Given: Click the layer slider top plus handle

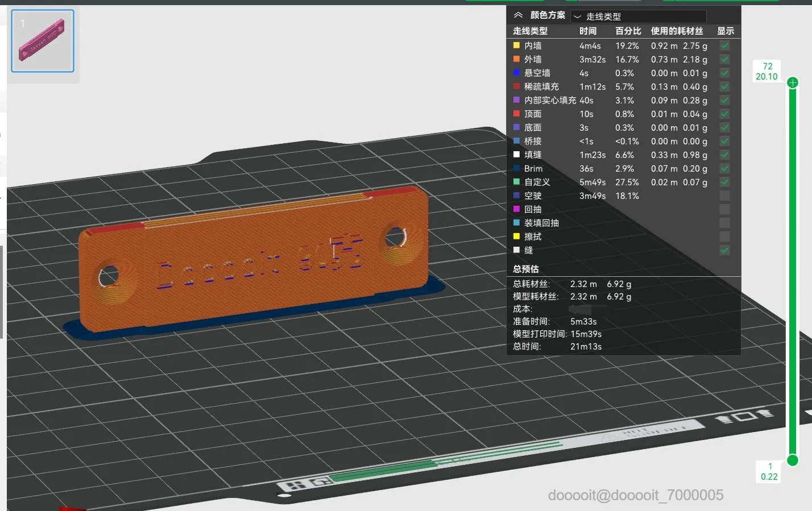Looking at the screenshot, I should (x=793, y=83).
